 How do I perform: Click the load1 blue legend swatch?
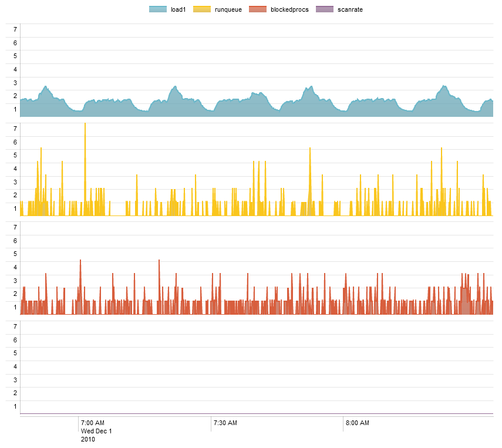point(158,9)
